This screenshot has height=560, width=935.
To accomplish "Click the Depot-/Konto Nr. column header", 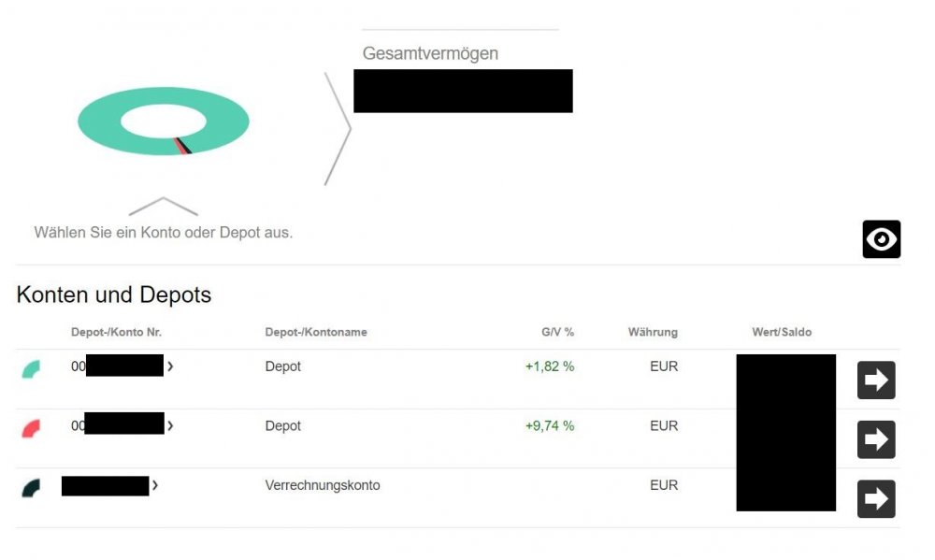I will [116, 332].
